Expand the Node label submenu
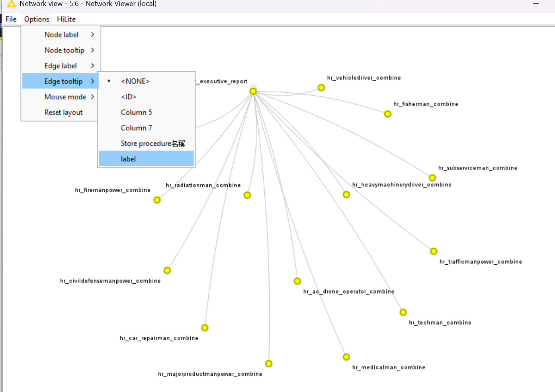555x392 pixels. click(x=61, y=35)
